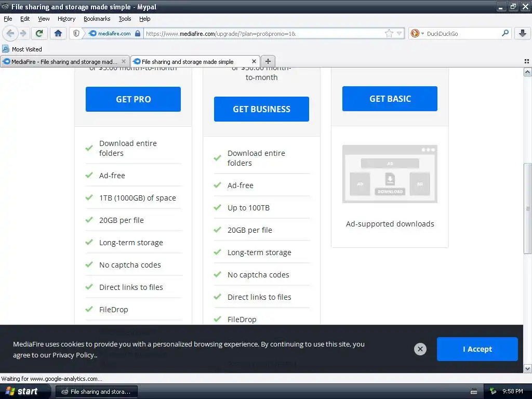The height and width of the screenshot is (399, 532).
Task: Click the Business plan 'Long-term storage' text
Action: click(x=259, y=252)
